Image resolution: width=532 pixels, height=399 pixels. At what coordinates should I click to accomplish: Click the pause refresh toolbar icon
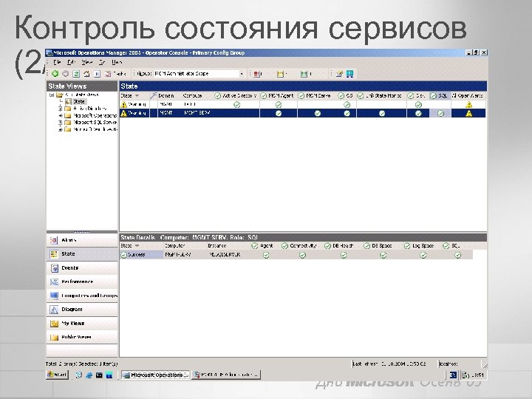[97, 74]
